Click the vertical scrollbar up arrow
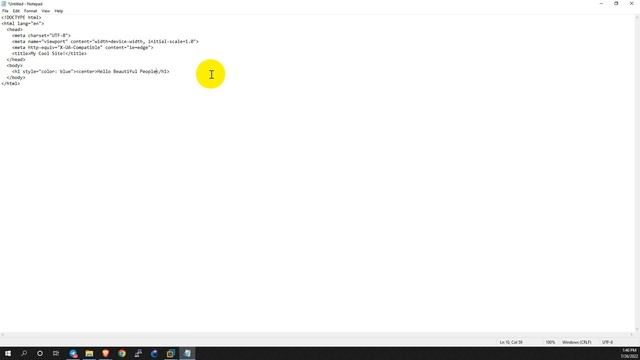Viewport: 640px width, 360px height. (x=637, y=17)
